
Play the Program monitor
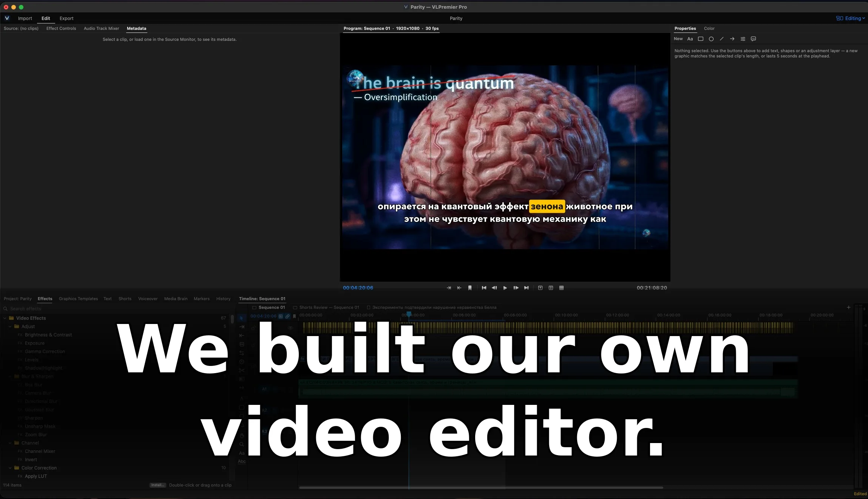click(x=505, y=288)
